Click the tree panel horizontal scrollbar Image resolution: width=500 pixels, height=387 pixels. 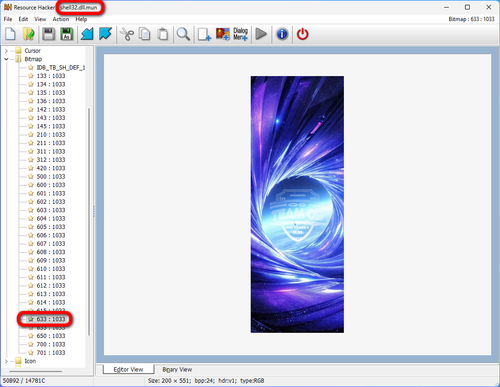click(x=35, y=371)
